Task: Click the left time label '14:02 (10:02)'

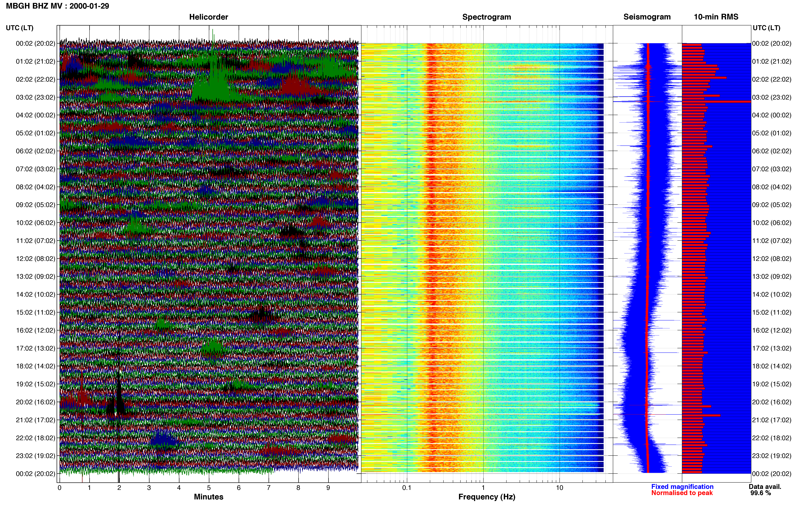Action: pyautogui.click(x=36, y=294)
